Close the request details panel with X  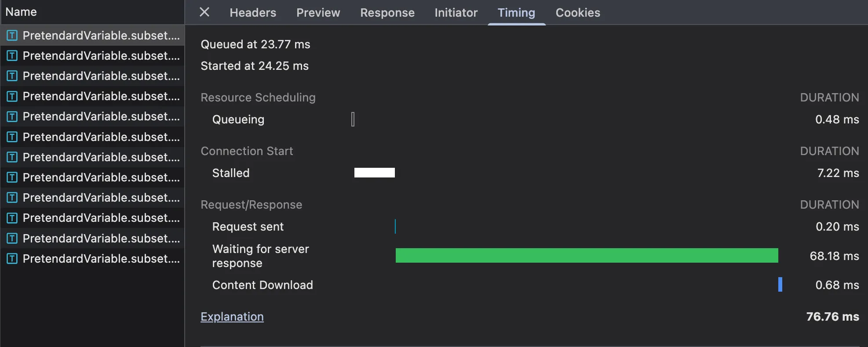(204, 12)
